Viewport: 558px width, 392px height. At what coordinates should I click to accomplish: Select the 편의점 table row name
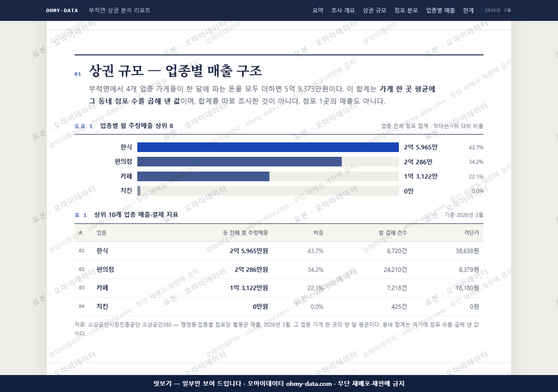[105, 269]
